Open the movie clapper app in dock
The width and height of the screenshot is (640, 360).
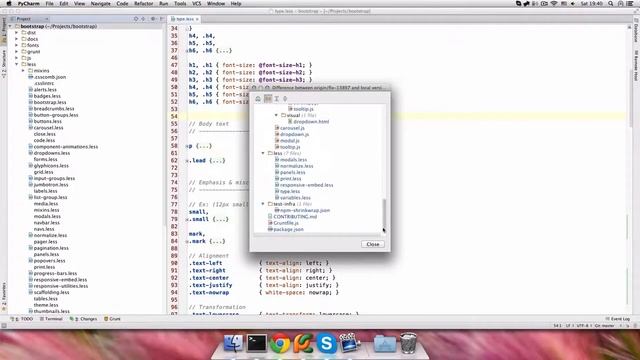click(350, 342)
